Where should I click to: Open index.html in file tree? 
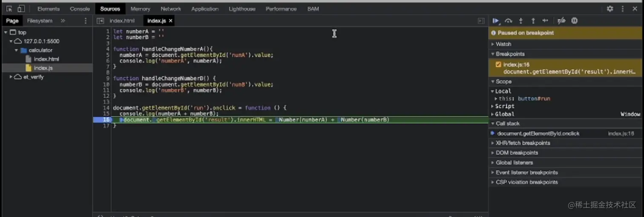coord(46,59)
